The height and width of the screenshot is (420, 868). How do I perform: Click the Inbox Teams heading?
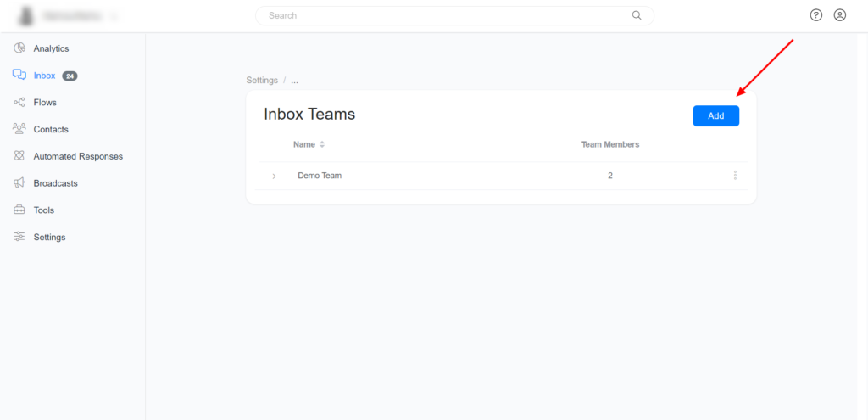click(309, 115)
